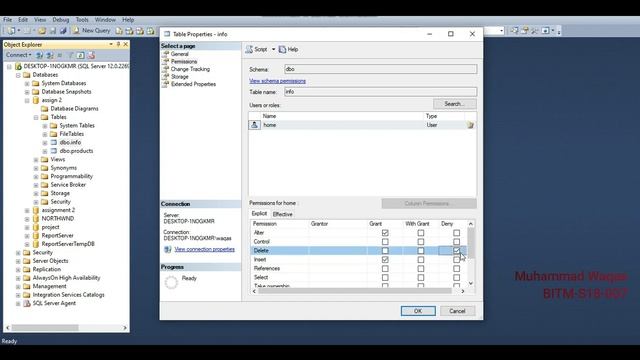640x360 pixels.
Task: Pin the Object Explorer panel with pushpin
Action: pos(118,44)
